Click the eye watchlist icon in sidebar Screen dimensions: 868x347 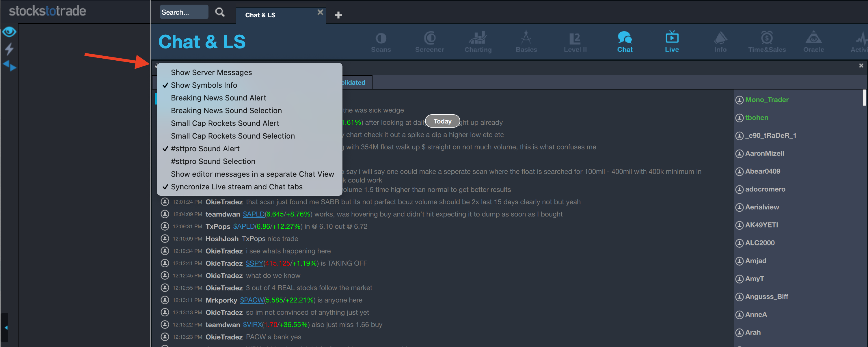tap(9, 32)
